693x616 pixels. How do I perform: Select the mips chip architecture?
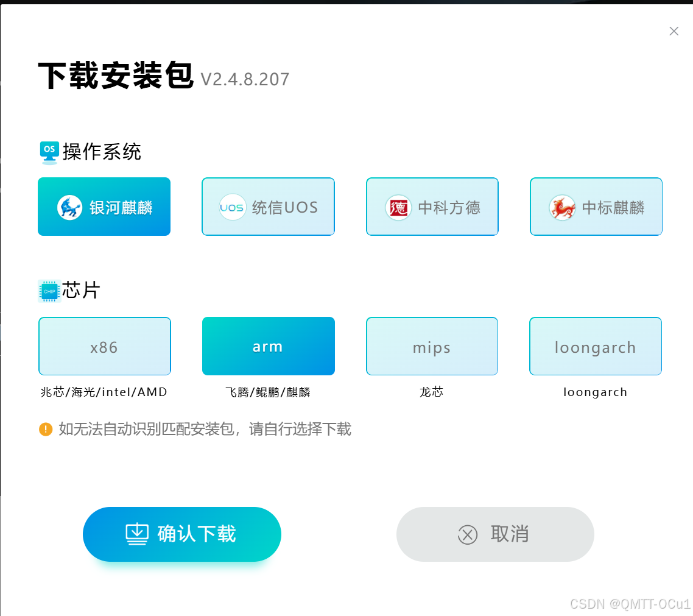[x=432, y=346]
